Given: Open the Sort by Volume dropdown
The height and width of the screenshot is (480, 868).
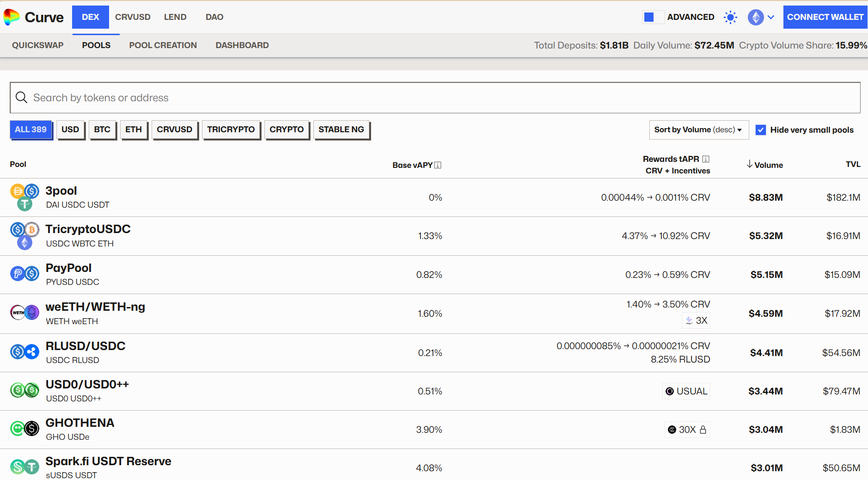Looking at the screenshot, I should pyautogui.click(x=699, y=130).
